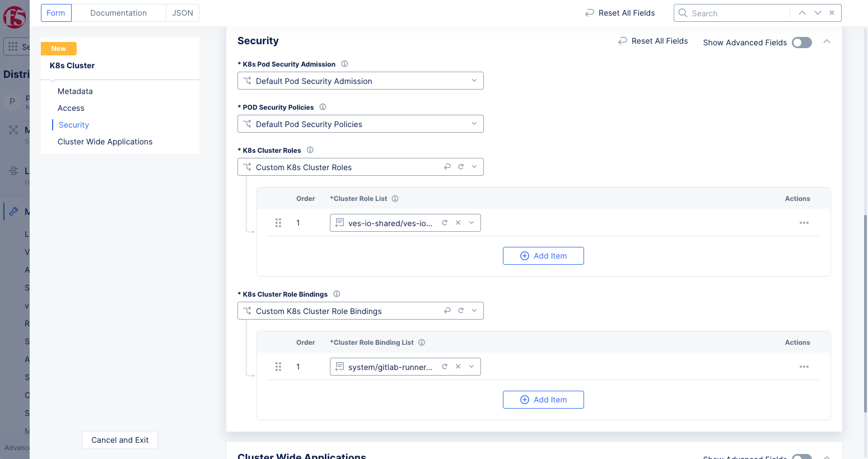Collapse the Security section chevron
868x459 pixels.
pos(827,42)
